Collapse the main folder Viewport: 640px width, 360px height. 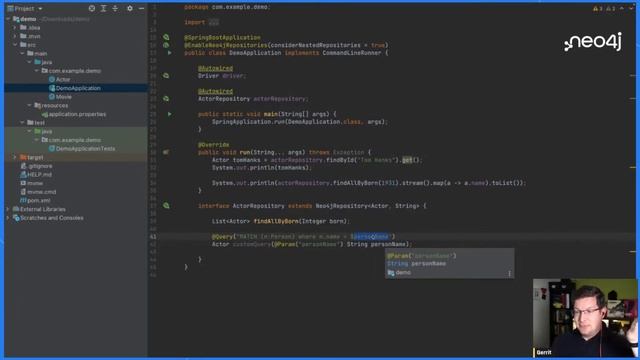(x=23, y=53)
